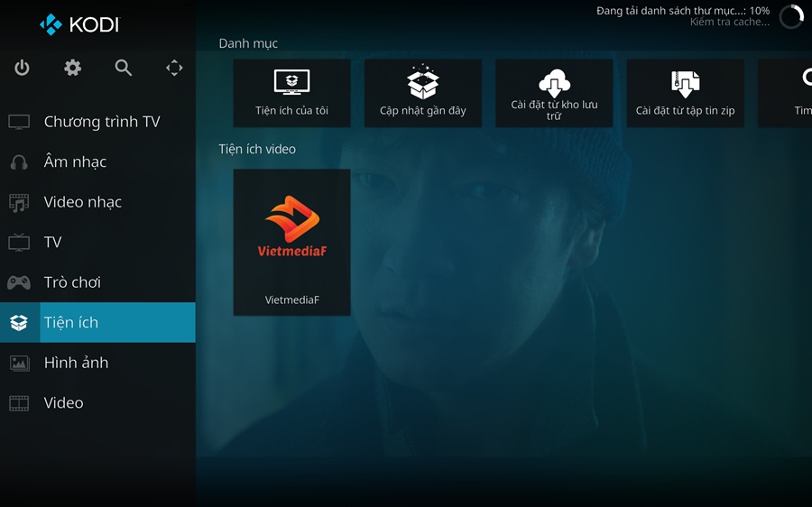The image size is (812, 507).
Task: Open the power menu icon
Action: point(22,68)
